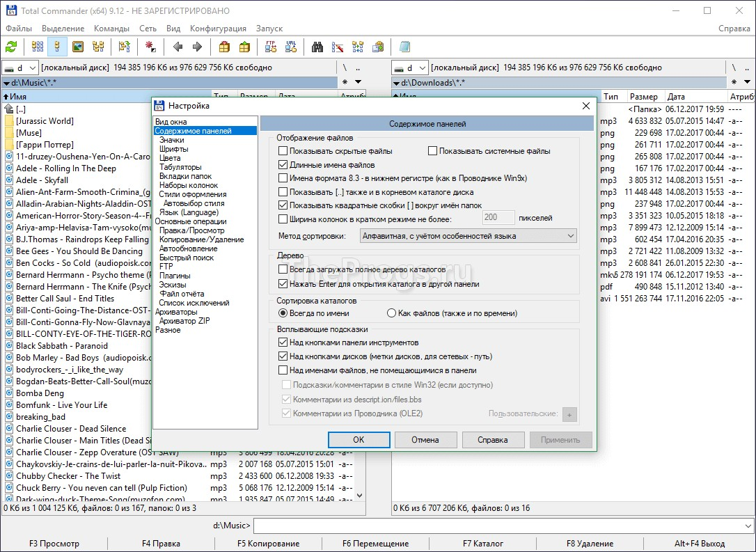Screen dimensions: 756x552
Task: Click the Forward arrow toolbar icon
Action: tap(198, 47)
